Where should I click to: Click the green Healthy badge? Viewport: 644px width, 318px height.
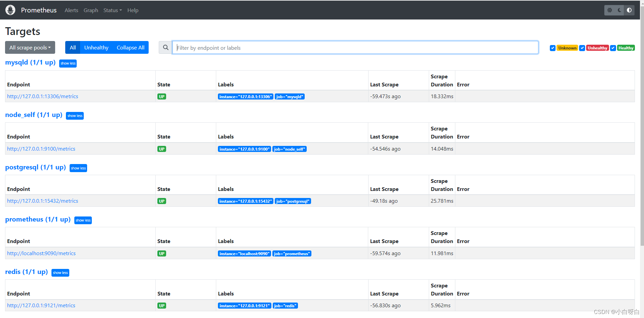tap(626, 48)
